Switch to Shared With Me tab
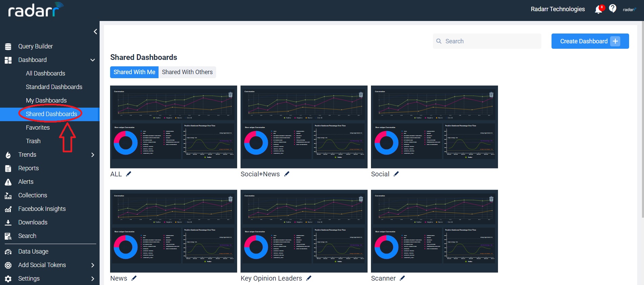 pyautogui.click(x=134, y=72)
